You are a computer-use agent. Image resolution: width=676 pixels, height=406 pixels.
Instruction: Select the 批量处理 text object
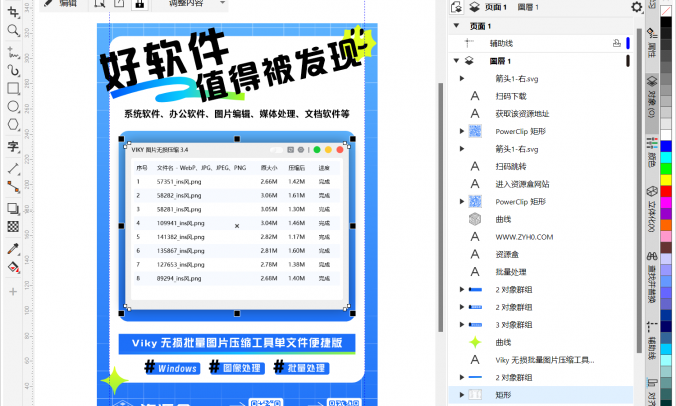511,272
